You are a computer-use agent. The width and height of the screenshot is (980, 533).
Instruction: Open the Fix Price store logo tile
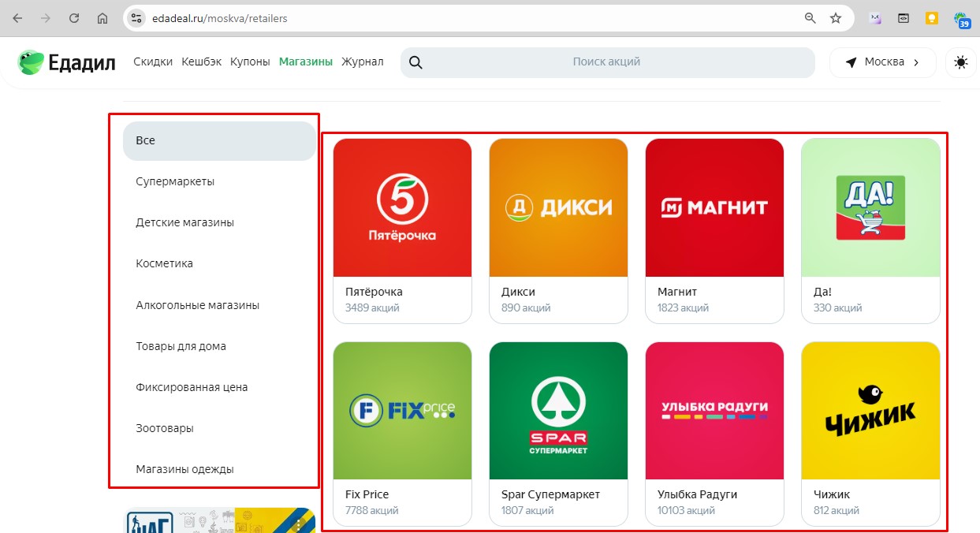coord(403,411)
